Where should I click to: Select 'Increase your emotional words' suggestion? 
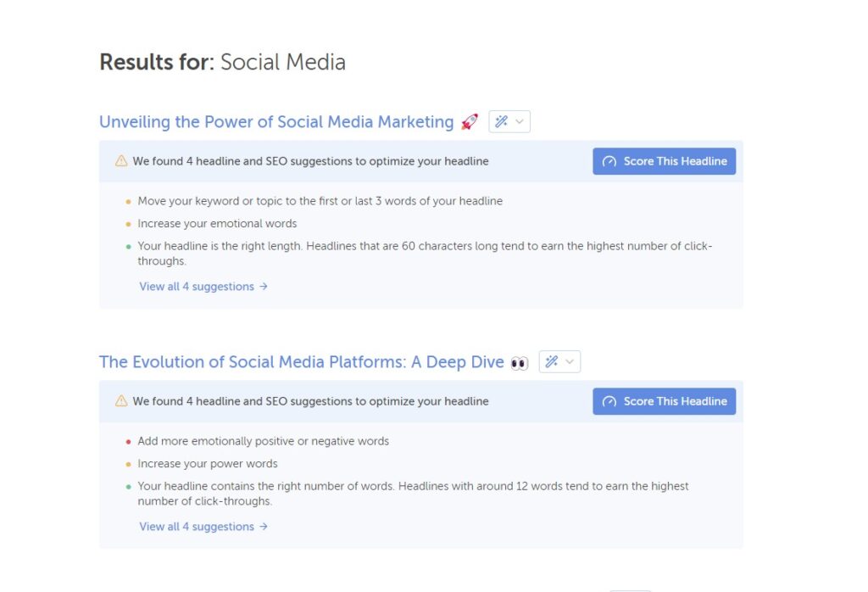tap(217, 224)
